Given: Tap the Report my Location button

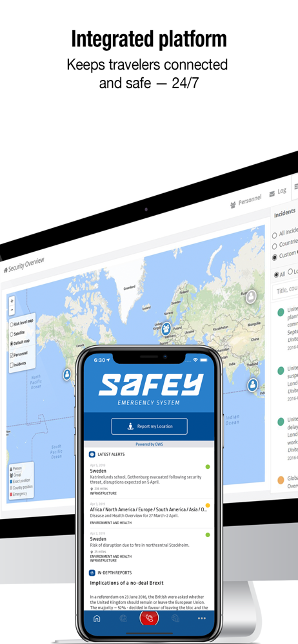Looking at the screenshot, I should point(149,426).
